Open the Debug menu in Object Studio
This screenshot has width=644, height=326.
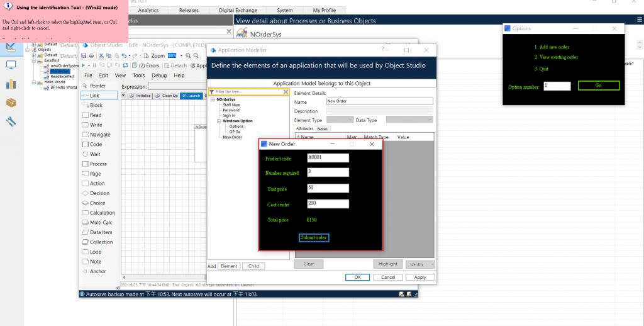coord(159,76)
